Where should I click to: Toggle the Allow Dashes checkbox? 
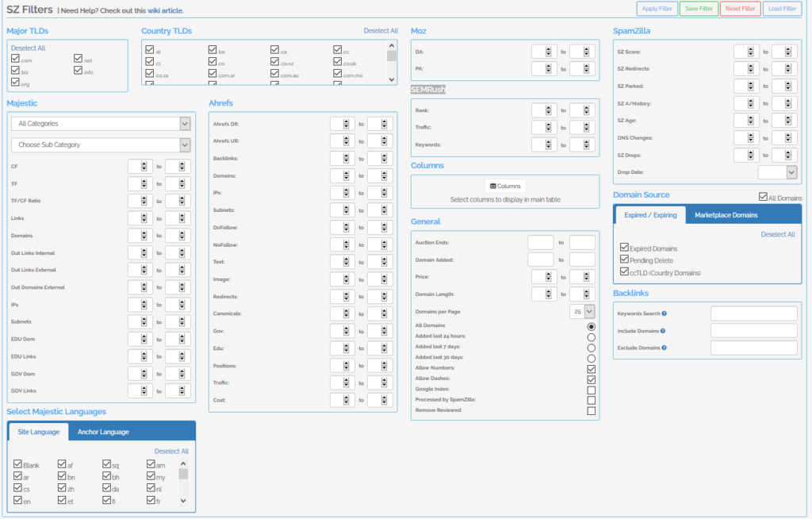[591, 379]
